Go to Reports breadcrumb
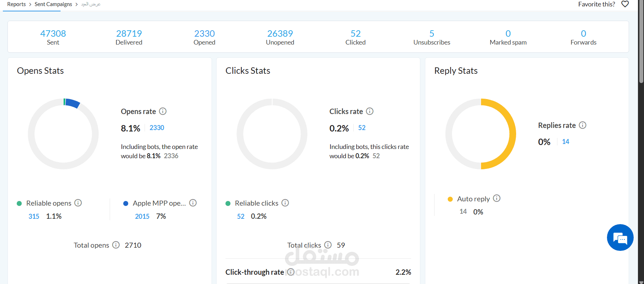 [16, 4]
